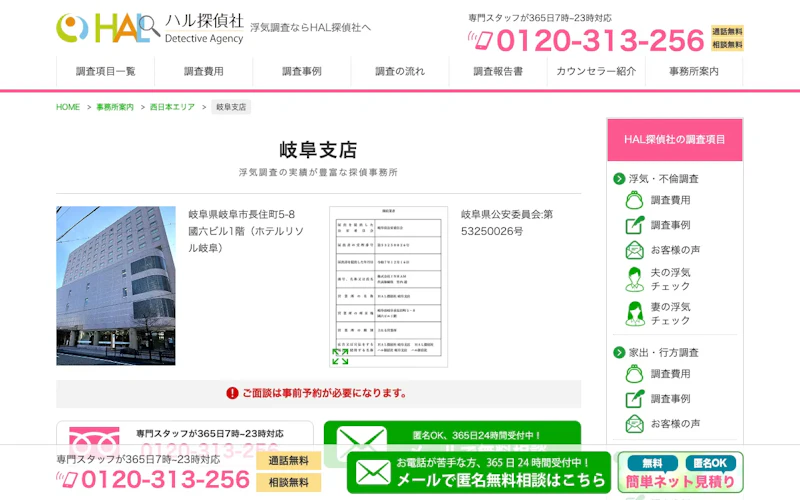Open お客様の声 link under 家出・行方調査
800x500 pixels.
pyautogui.click(x=676, y=424)
